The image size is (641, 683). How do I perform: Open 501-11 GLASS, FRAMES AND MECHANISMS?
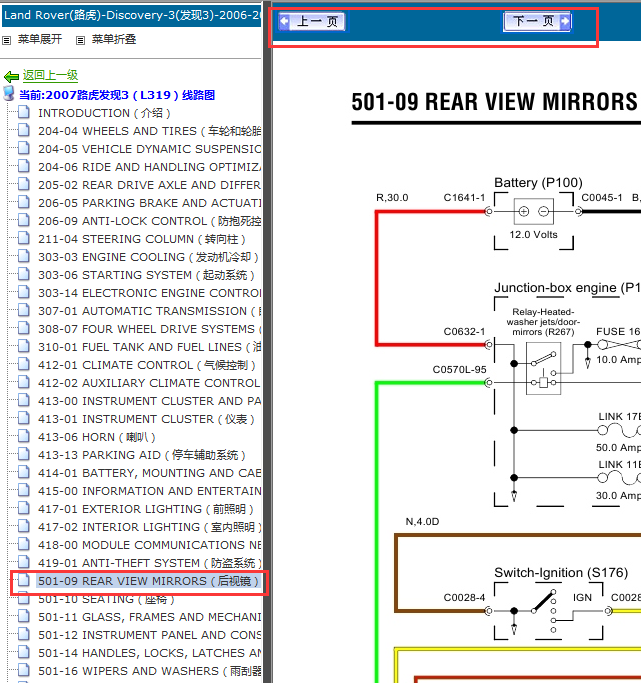tap(149, 617)
